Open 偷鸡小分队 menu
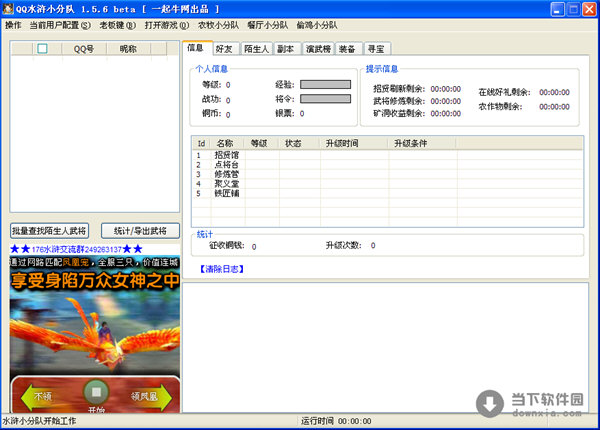The height and width of the screenshot is (430, 600). tap(317, 25)
